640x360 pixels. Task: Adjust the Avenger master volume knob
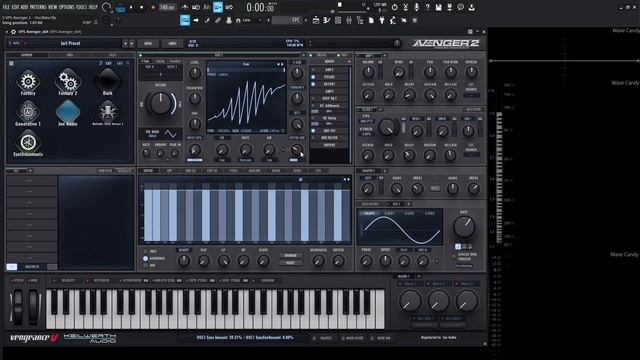coord(396,43)
